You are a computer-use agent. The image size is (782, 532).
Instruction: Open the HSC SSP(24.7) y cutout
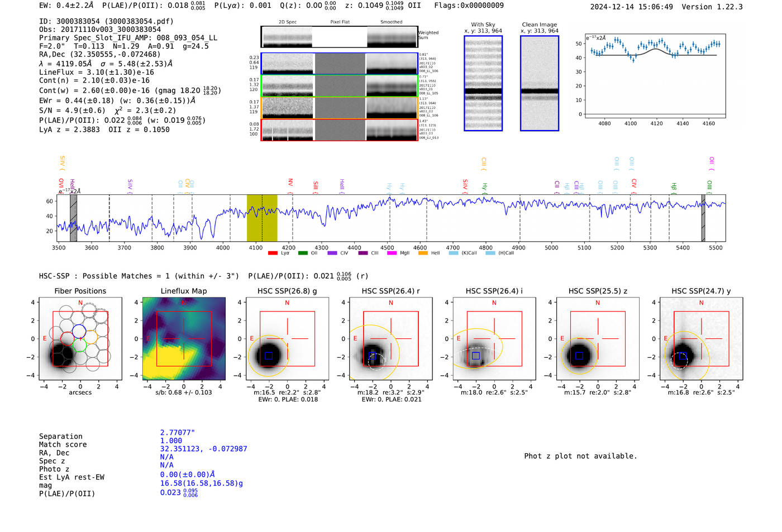click(701, 339)
